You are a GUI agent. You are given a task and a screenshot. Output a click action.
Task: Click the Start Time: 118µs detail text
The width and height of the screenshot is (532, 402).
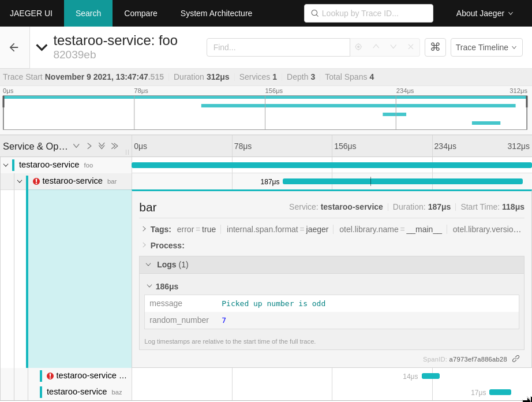click(x=492, y=207)
